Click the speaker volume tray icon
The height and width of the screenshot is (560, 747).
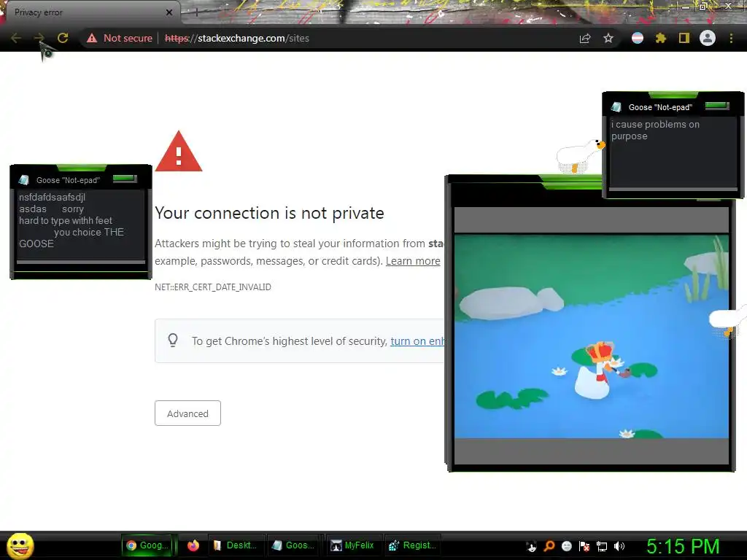click(x=619, y=546)
